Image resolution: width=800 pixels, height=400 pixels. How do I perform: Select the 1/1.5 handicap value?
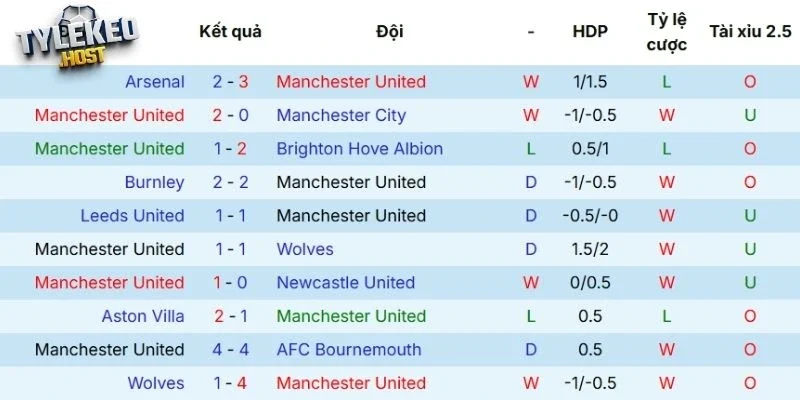click(x=590, y=82)
